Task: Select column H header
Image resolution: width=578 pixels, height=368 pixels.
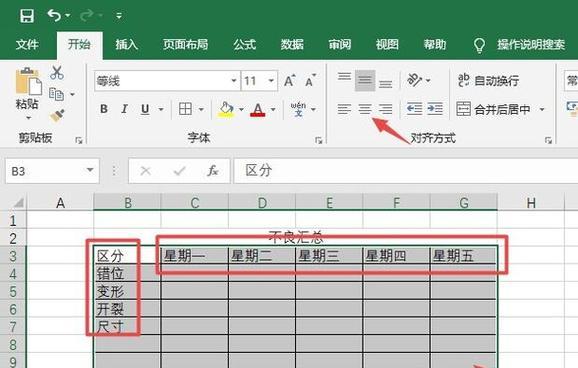Action: click(531, 203)
